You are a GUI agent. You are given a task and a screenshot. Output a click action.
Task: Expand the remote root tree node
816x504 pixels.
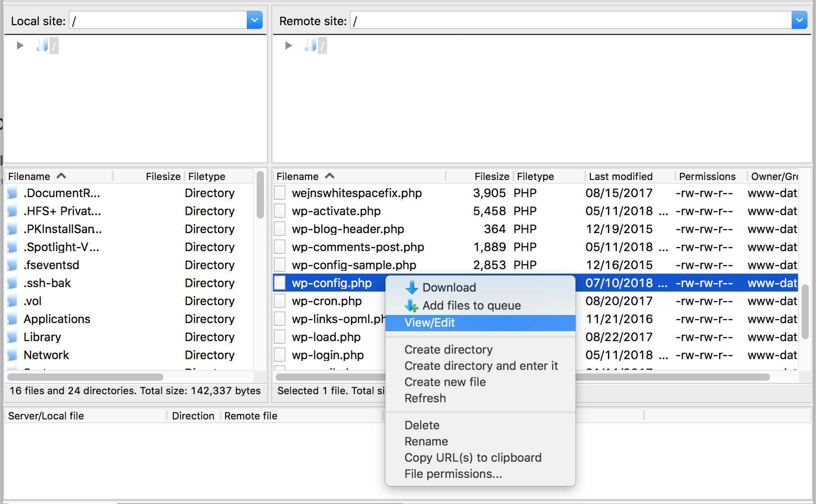click(x=288, y=45)
